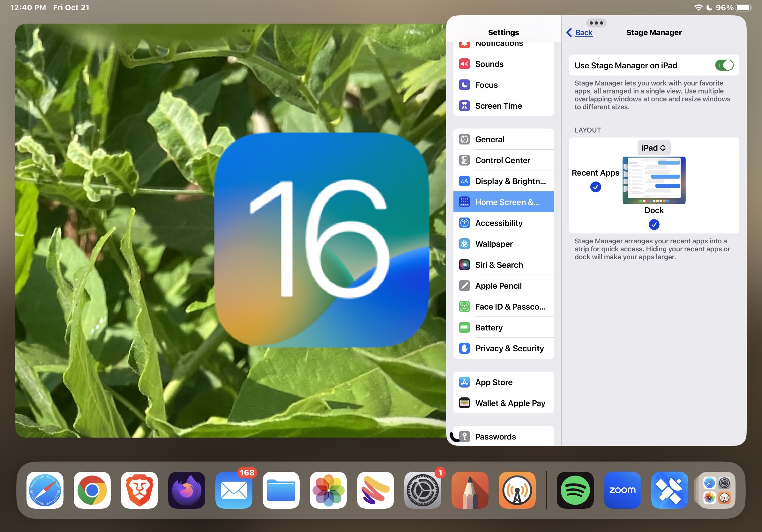
Task: Open Firefox Focus in the dock
Action: (x=187, y=490)
